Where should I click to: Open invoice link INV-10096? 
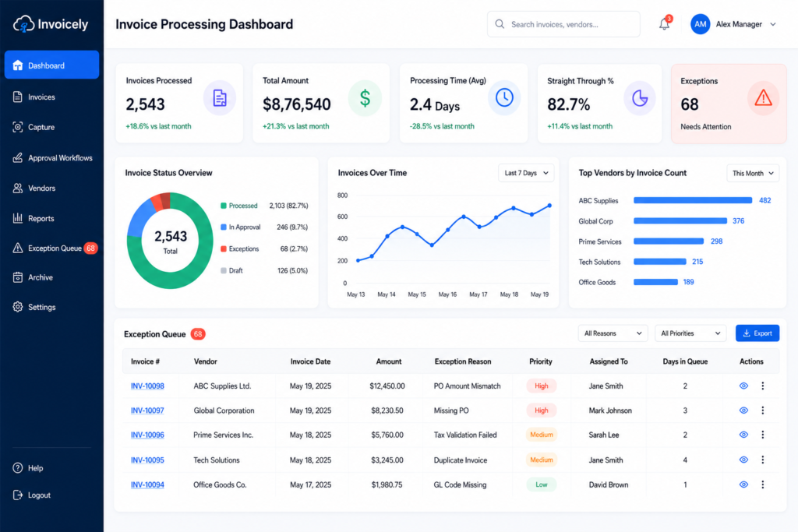click(147, 435)
